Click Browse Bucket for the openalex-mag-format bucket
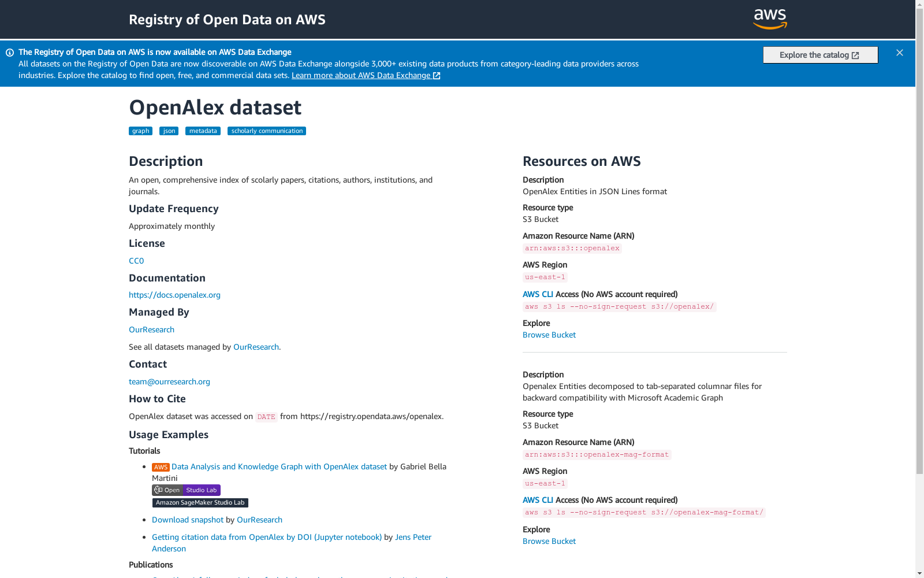This screenshot has height=578, width=924. 549,541
